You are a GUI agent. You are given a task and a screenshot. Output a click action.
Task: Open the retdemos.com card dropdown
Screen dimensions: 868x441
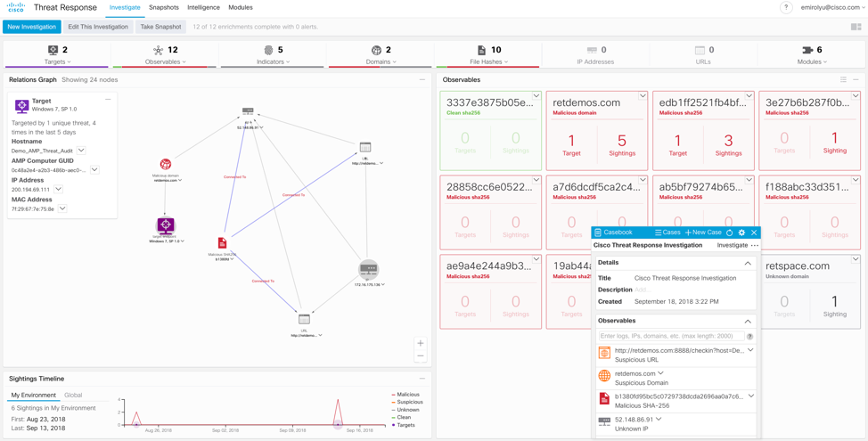(643, 96)
